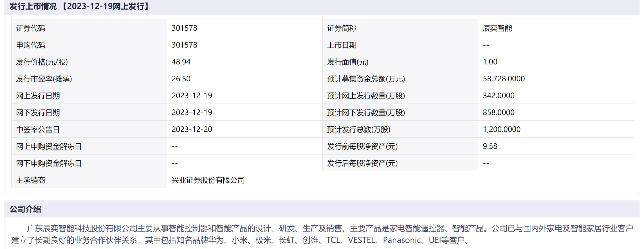
Task: Click the 上市日期 label
Action: 342,45
